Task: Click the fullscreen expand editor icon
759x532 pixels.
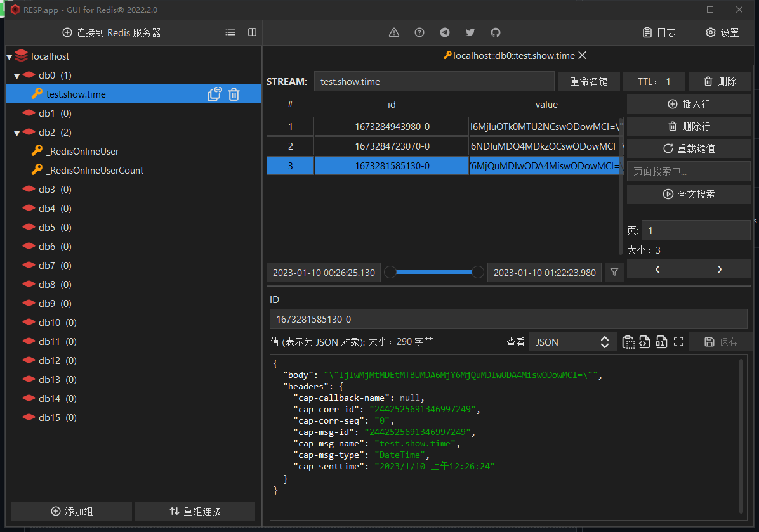Action: (x=678, y=342)
